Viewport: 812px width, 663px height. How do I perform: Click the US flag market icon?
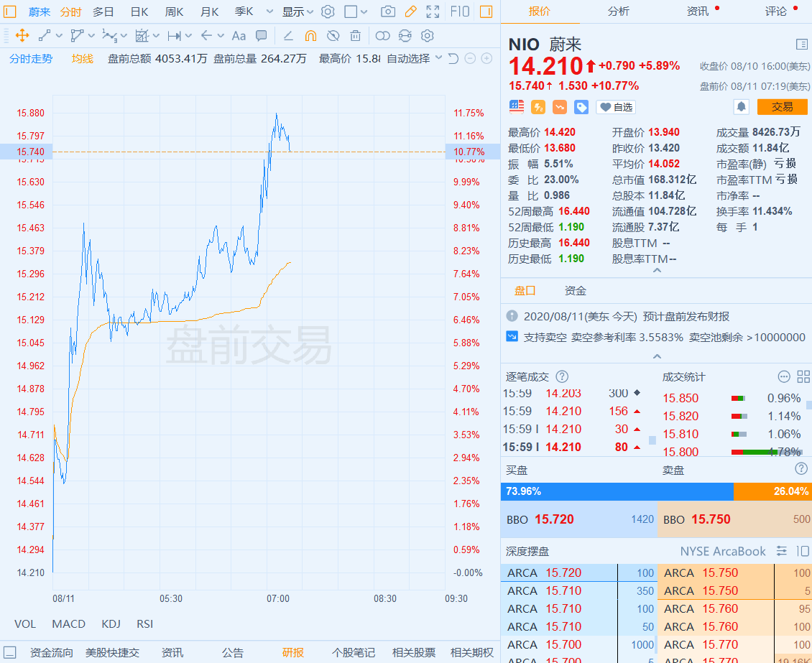click(517, 106)
